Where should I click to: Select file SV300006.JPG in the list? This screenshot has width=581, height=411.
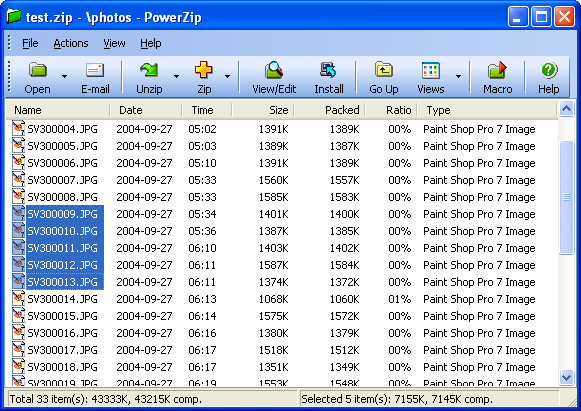[x=62, y=163]
